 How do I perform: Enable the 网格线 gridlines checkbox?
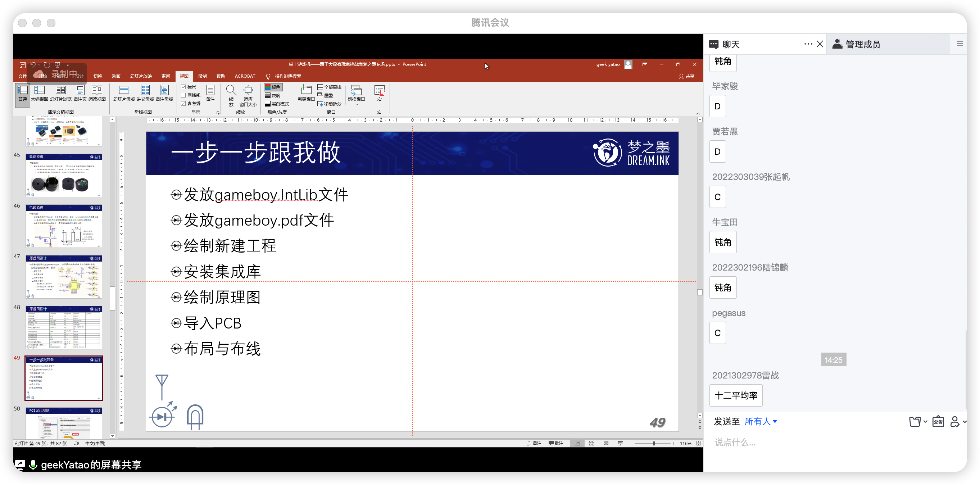(183, 95)
